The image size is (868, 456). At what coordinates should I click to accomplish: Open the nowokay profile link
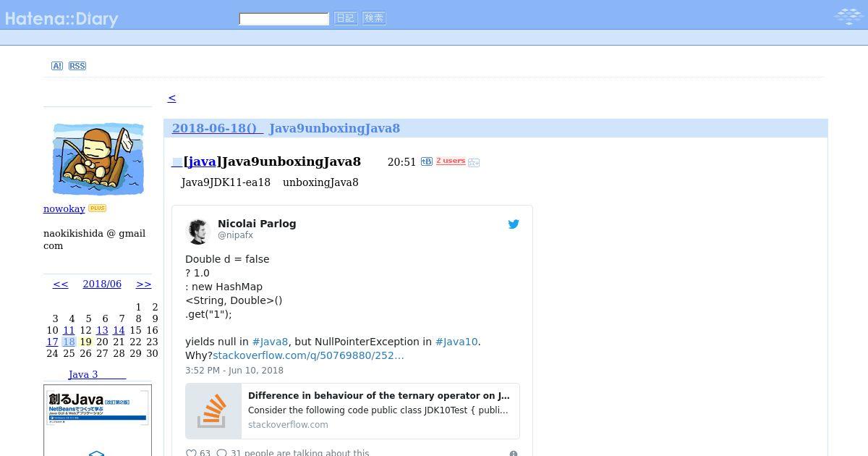click(x=64, y=208)
